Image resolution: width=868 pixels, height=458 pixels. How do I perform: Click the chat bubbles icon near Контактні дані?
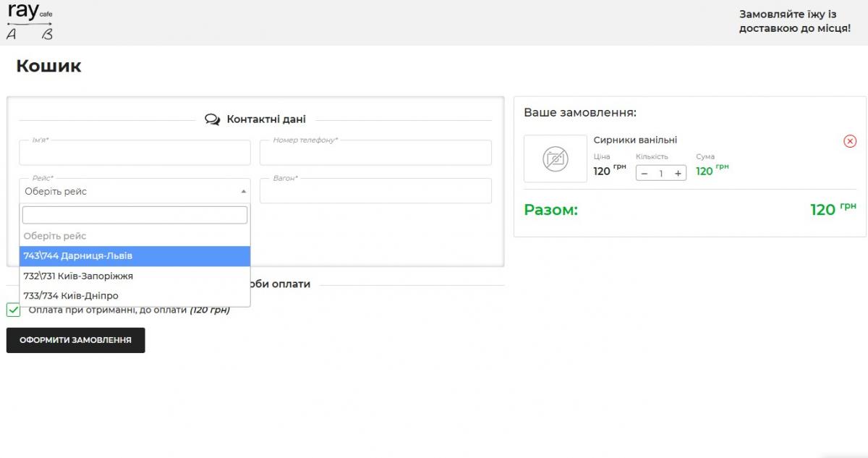[x=212, y=119]
